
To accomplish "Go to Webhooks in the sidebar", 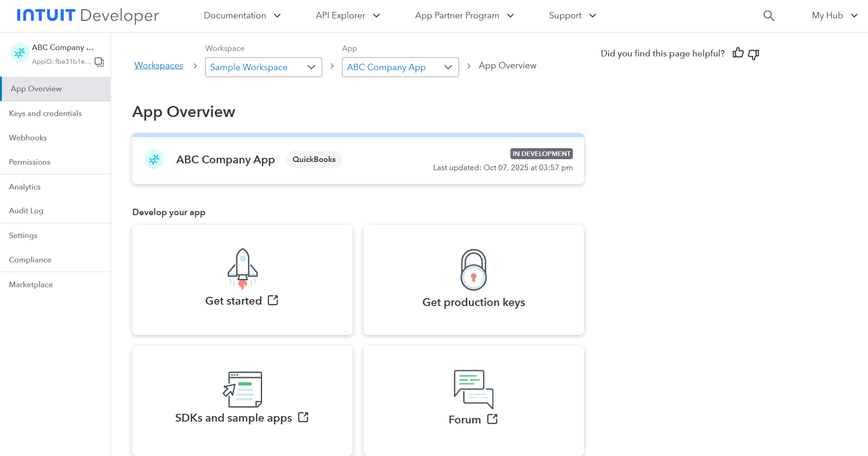I will coord(55,138).
